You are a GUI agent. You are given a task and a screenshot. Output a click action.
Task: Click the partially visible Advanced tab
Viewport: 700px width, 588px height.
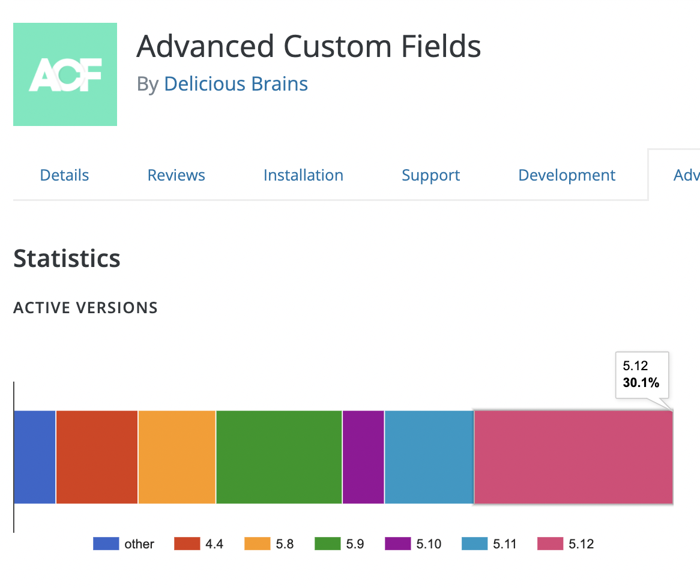click(x=686, y=175)
